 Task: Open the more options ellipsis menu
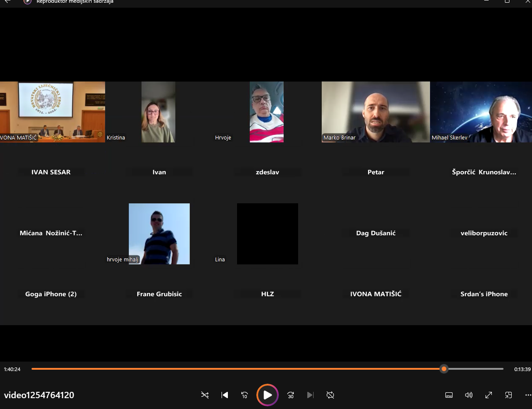[x=528, y=395]
